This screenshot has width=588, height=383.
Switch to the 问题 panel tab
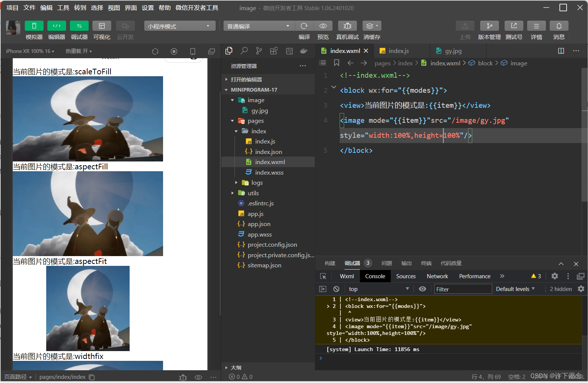(387, 263)
